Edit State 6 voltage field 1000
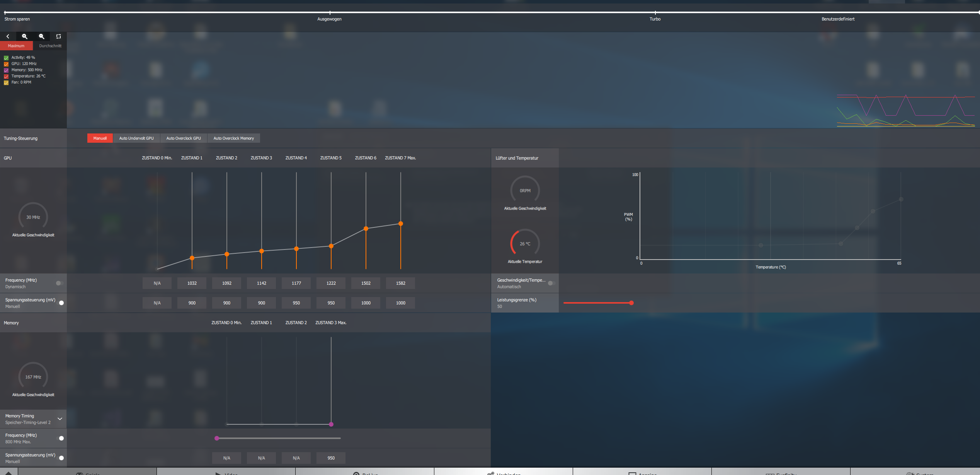The height and width of the screenshot is (475, 980). pyautogui.click(x=366, y=303)
